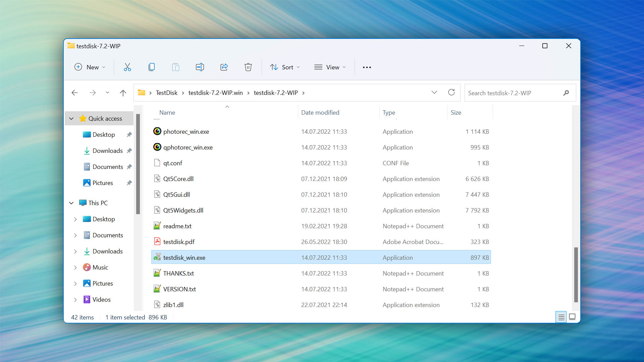This screenshot has height=362, width=644.
Task: Collapse the This PC tree section
Action: [71, 203]
